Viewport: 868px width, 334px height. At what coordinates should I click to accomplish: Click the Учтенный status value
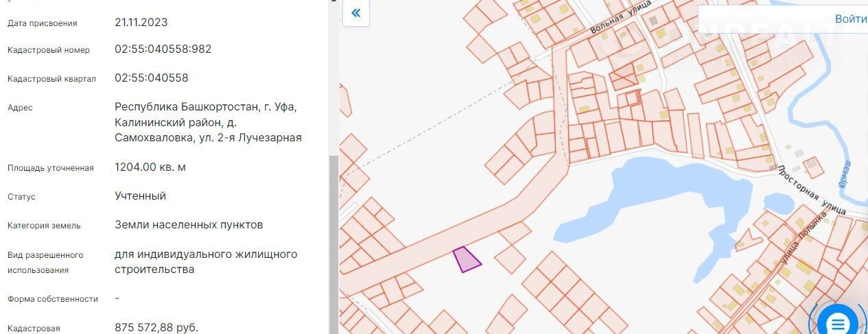(x=140, y=196)
